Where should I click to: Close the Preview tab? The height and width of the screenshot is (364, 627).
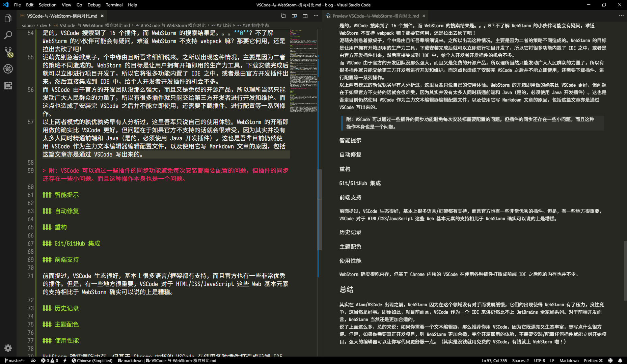(424, 16)
